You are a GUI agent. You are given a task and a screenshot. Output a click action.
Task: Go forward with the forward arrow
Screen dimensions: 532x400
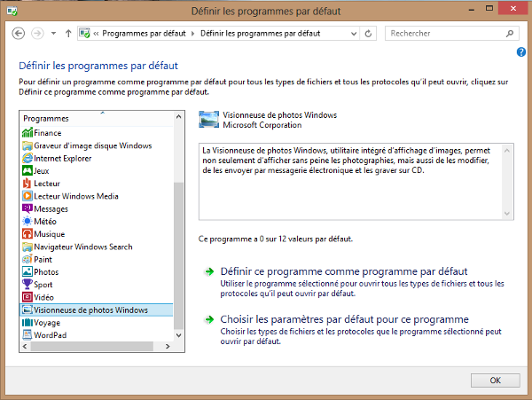coord(37,33)
